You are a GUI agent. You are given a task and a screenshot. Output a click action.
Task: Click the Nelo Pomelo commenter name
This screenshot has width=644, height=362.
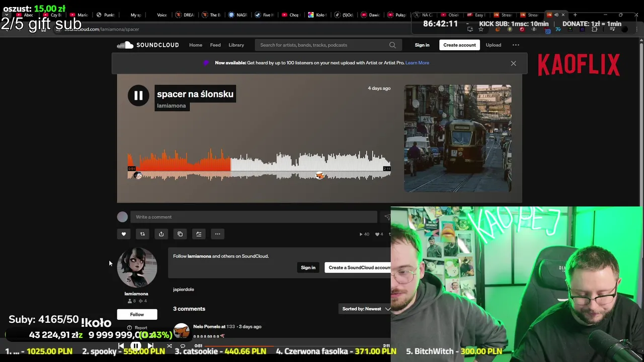coord(207,327)
